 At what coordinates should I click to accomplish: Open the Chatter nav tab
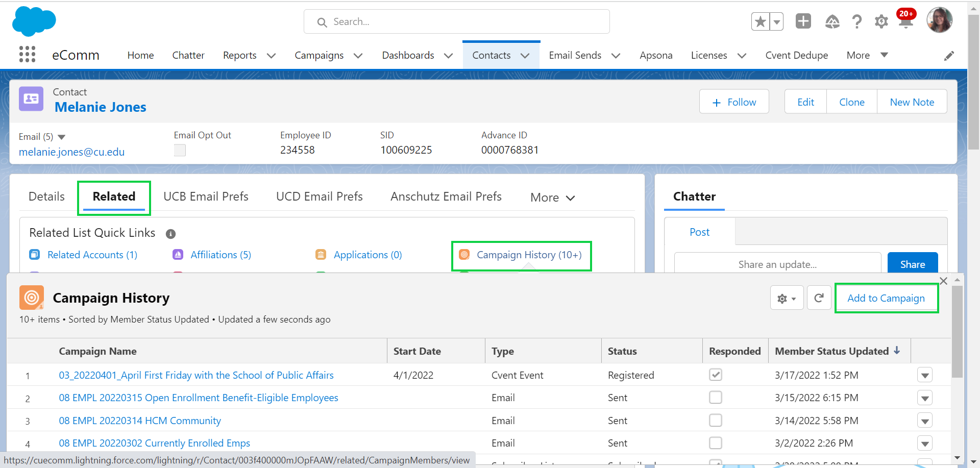(x=188, y=55)
